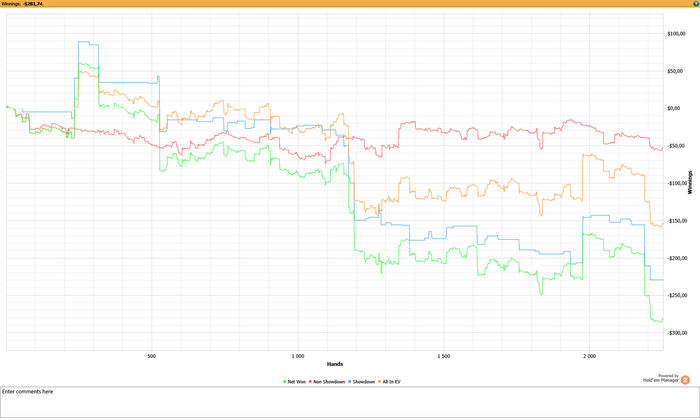700x418 pixels.
Task: Toggle the Non Showdown legend entry
Action: 327,382
